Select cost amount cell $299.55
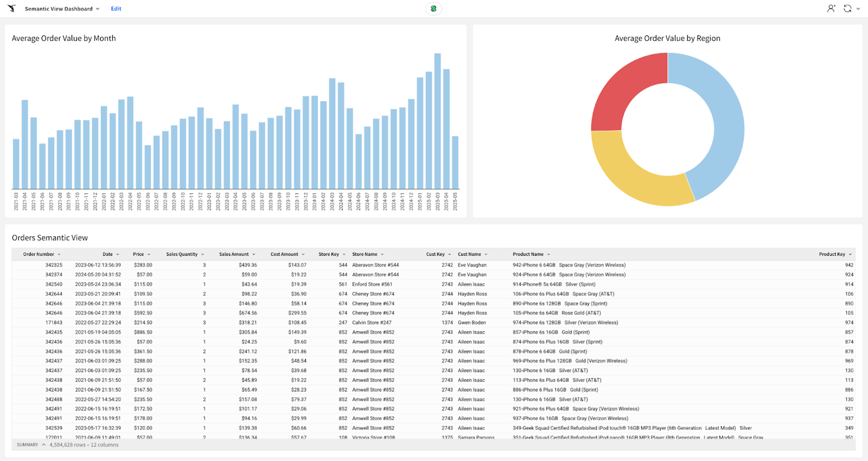The width and height of the screenshot is (868, 461). pos(297,313)
